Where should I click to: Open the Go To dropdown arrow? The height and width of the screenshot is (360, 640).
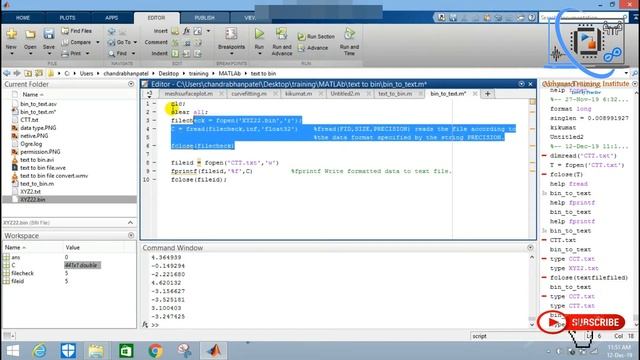point(135,42)
